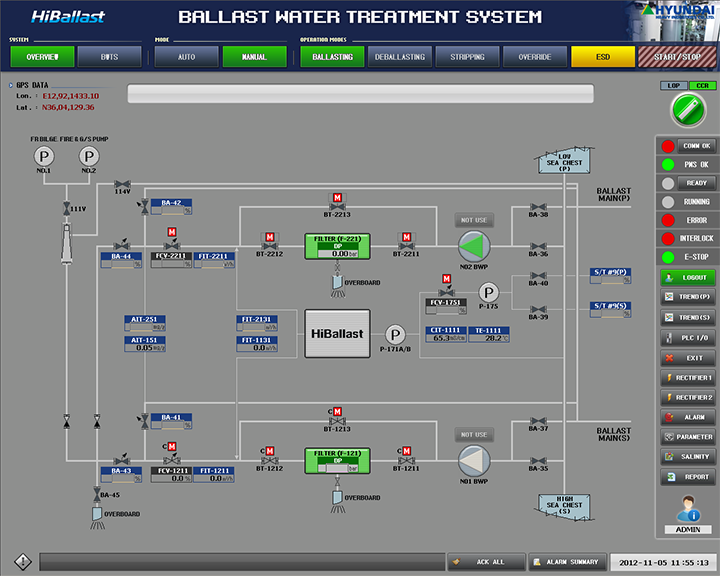Click the NO.2 bilge fire pump icon
Image resolution: width=720 pixels, height=576 pixels.
point(89,157)
